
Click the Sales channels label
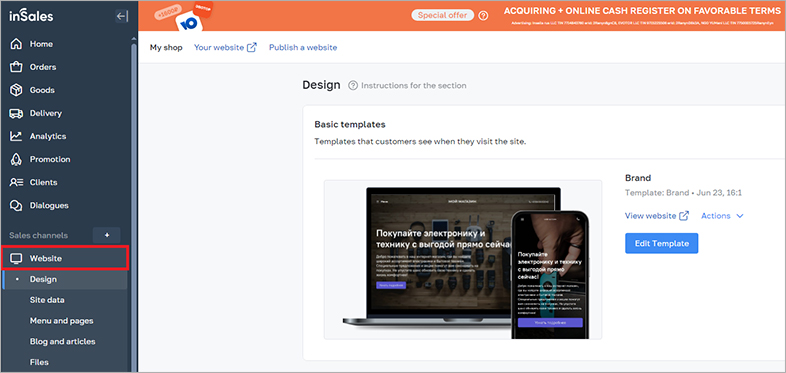(x=38, y=235)
